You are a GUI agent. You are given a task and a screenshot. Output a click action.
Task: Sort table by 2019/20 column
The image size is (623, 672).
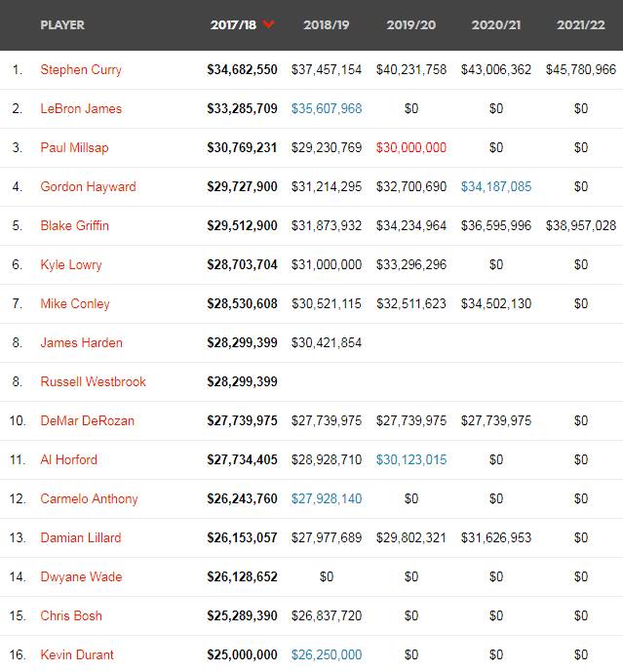[x=410, y=24]
